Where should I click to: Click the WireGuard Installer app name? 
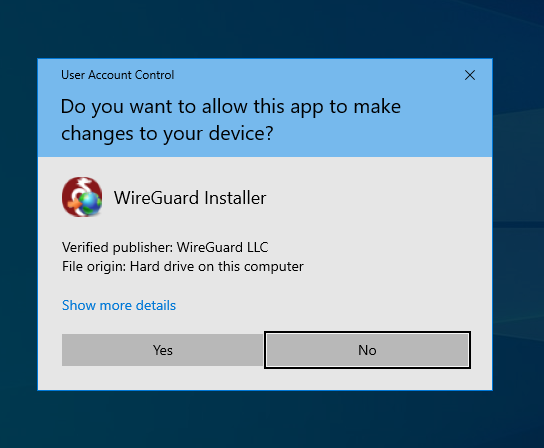pos(190,198)
